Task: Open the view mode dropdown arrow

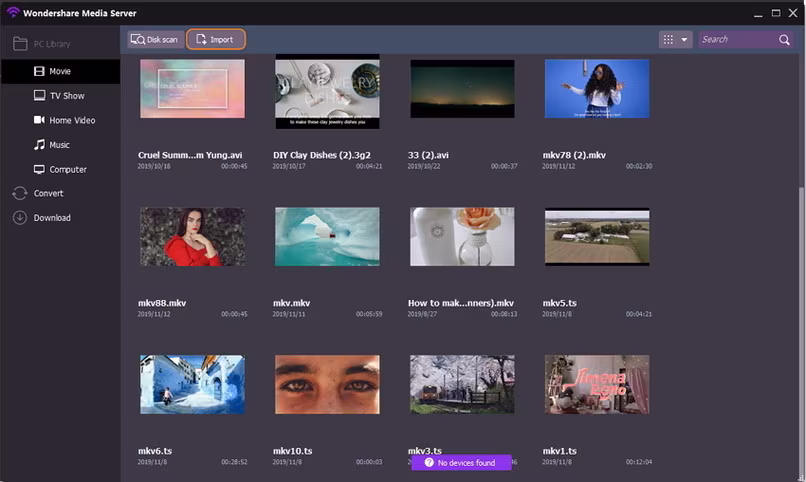Action: pos(684,40)
